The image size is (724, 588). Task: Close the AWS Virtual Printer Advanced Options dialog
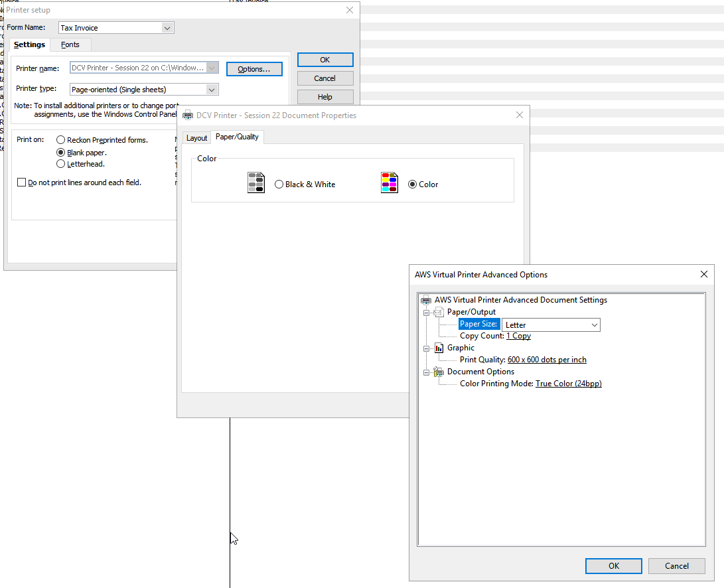click(703, 274)
